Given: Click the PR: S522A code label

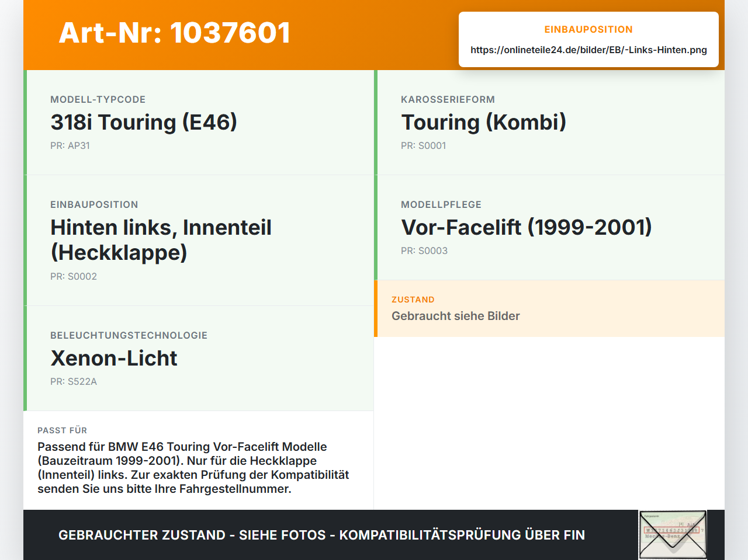Looking at the screenshot, I should click(74, 381).
